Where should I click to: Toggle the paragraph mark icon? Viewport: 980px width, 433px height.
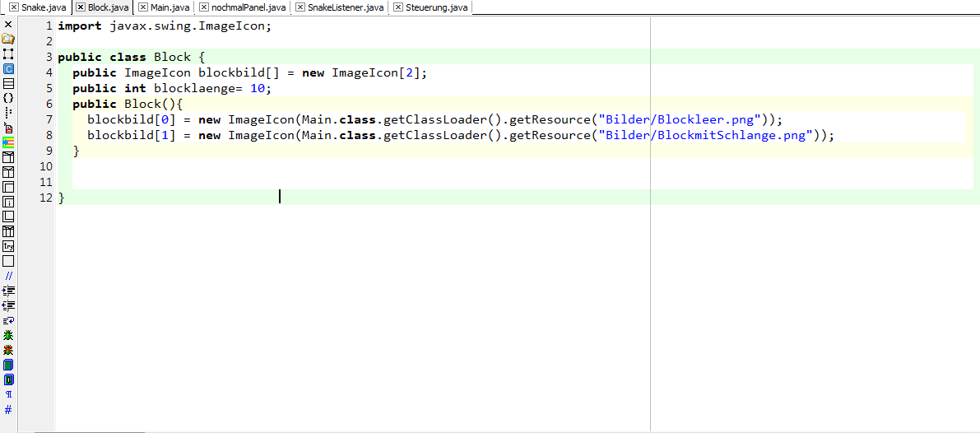(8, 394)
